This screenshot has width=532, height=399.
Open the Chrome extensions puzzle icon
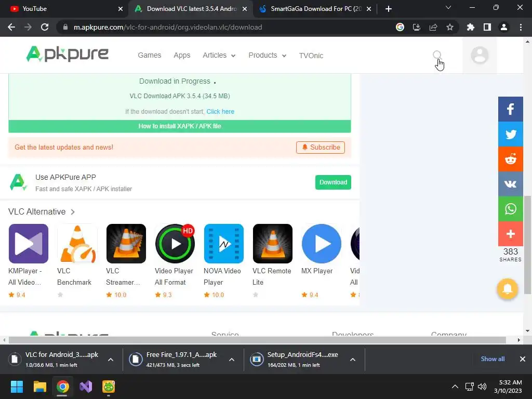coord(471,27)
